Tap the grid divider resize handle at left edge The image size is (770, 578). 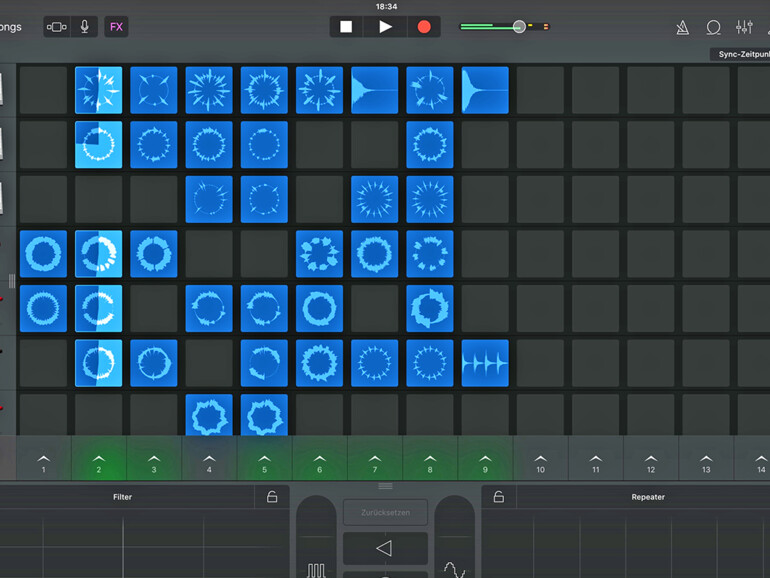[12, 281]
